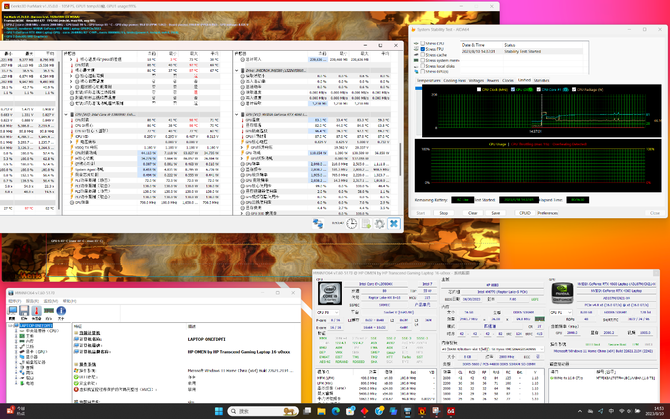Screen dimensions: 670x419
Task: Enable the Stress cache checkbox
Action: [x=423, y=55]
